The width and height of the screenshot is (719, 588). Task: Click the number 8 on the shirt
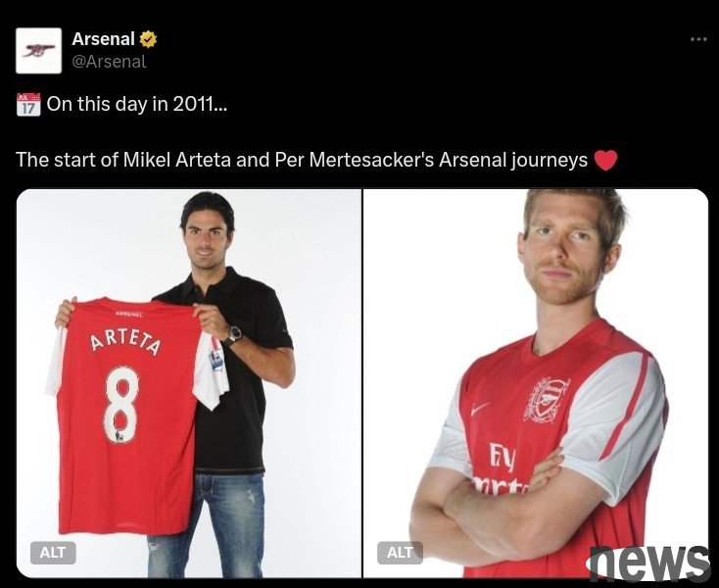pyautogui.click(x=121, y=405)
